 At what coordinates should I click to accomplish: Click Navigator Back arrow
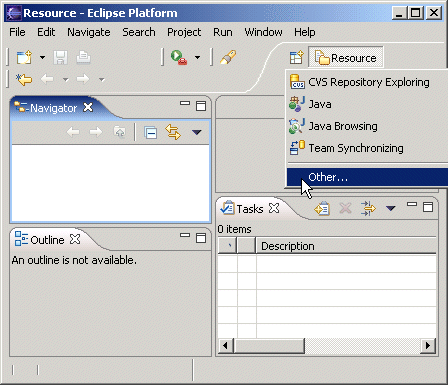pyautogui.click(x=73, y=132)
